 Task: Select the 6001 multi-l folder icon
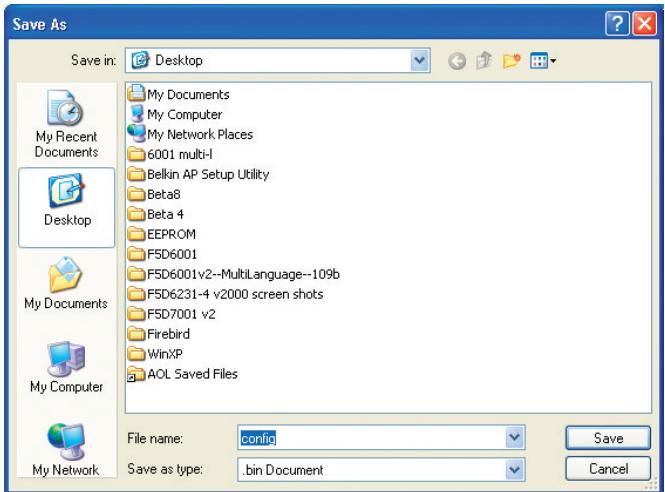tap(137, 154)
